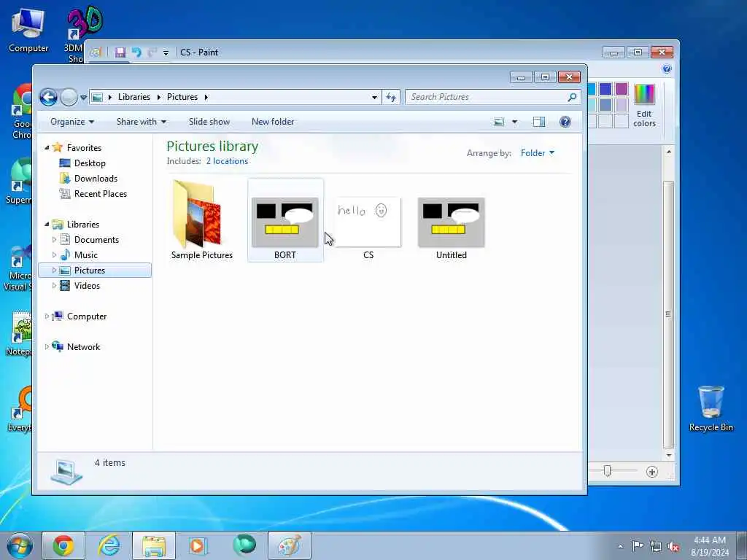Click Pictures in the address bar
This screenshot has height=560, width=747.
pos(182,97)
